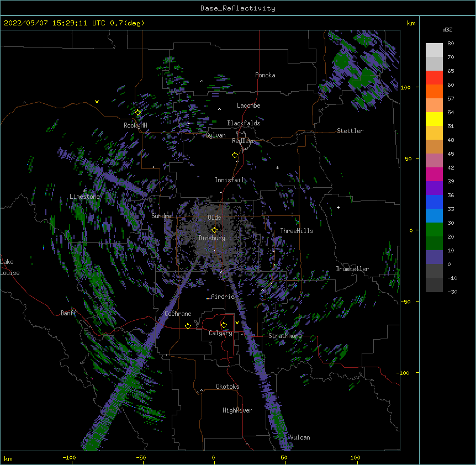The height and width of the screenshot is (465, 476).
Task: Click the yellow 51 dBZ legend swatch
Action: pyautogui.click(x=434, y=119)
